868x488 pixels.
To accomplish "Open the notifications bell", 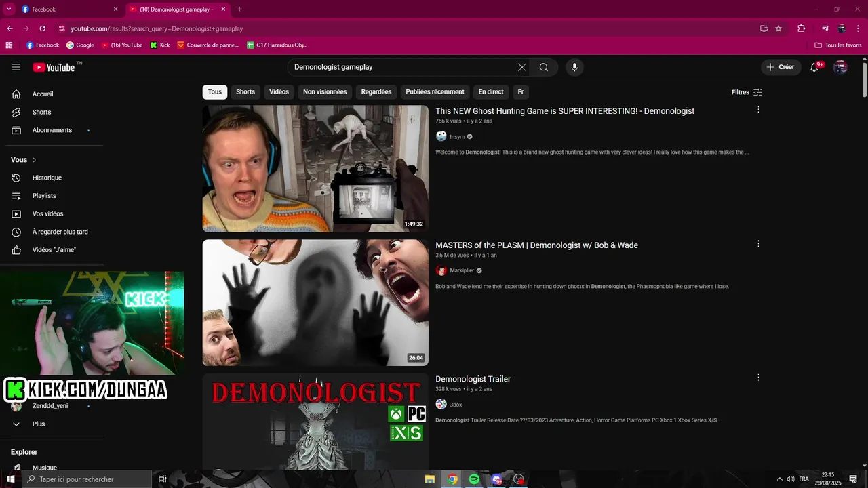I will (x=815, y=67).
